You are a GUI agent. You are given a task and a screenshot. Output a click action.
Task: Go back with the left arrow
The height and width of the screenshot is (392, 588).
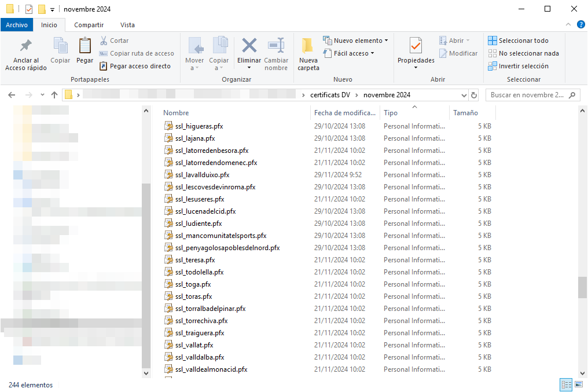click(x=12, y=95)
